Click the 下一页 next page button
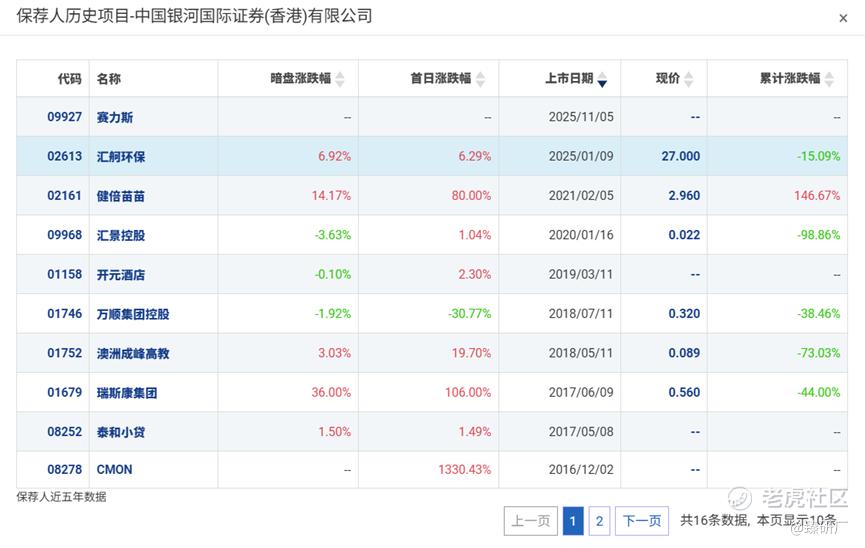This screenshot has width=865, height=548. (642, 520)
